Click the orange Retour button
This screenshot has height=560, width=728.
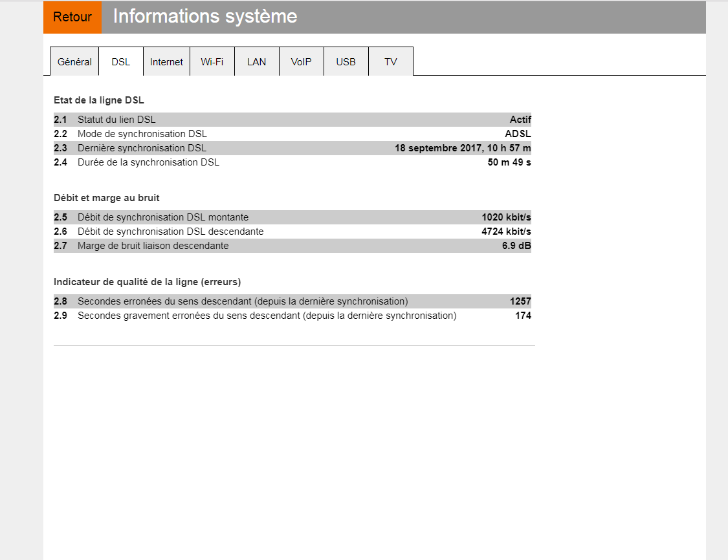(72, 17)
